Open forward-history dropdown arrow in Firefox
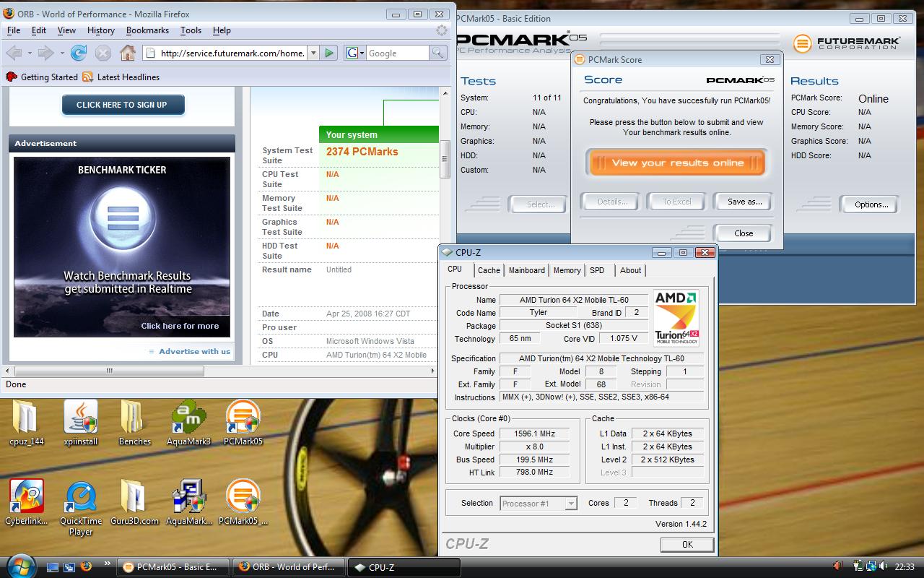Image resolution: width=924 pixels, height=578 pixels. click(61, 53)
